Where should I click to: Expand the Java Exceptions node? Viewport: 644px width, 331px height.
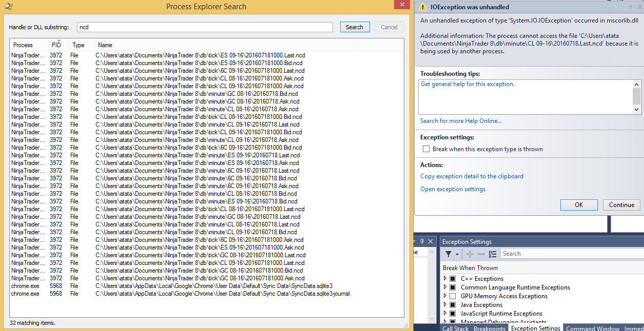click(445, 305)
